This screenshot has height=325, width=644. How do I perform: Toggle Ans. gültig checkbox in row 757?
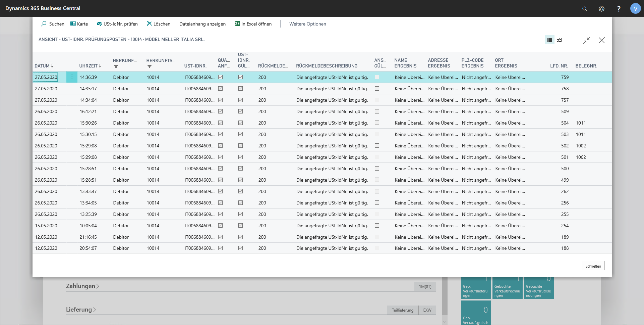coord(377,100)
